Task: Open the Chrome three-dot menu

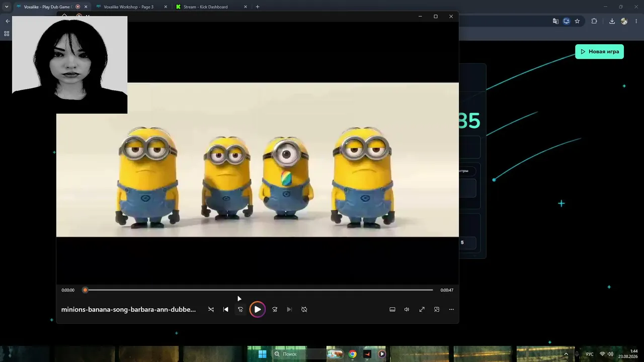Action: click(637, 21)
